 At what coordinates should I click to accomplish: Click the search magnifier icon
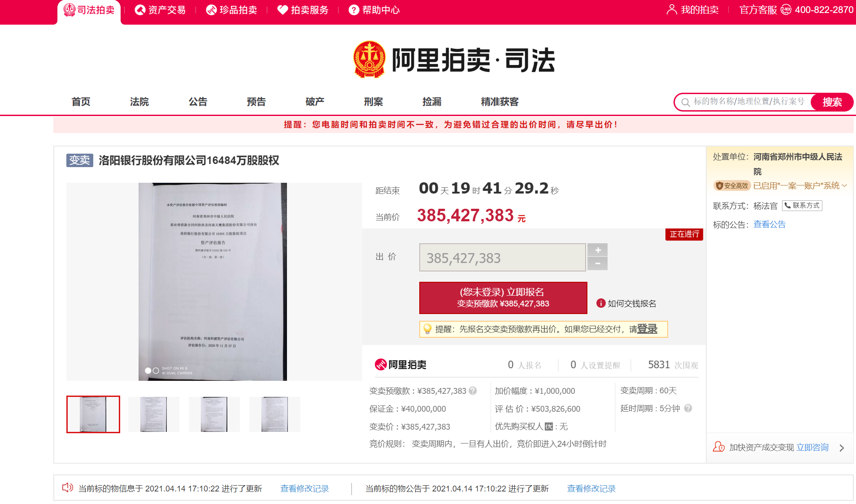[685, 103]
